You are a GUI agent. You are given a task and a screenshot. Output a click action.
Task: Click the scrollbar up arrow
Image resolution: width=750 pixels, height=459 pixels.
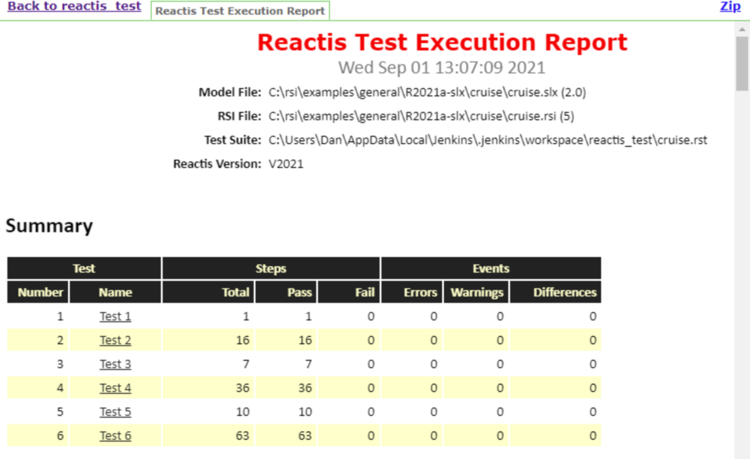[x=742, y=29]
